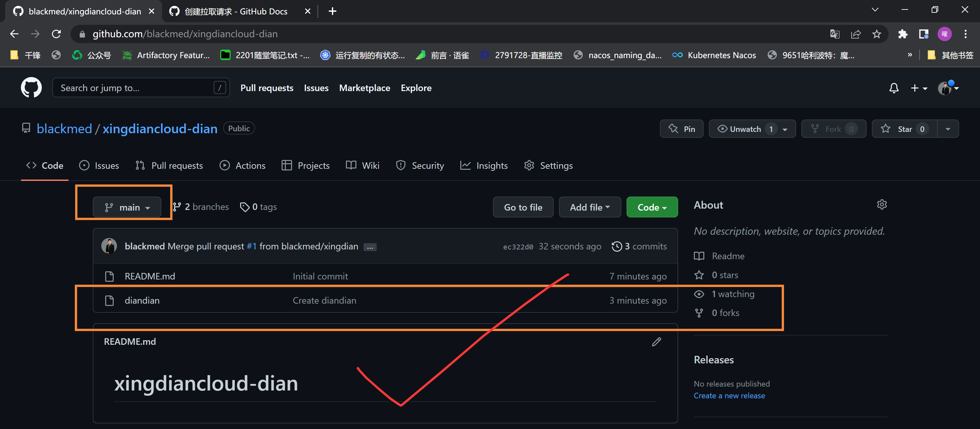Open a new browser tab
The width and height of the screenshot is (980, 429).
coord(332,11)
